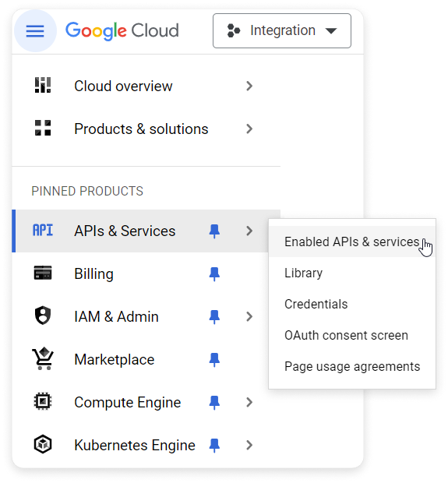
Task: Click the Kubernetes Engine cube icon
Action: [x=43, y=444]
